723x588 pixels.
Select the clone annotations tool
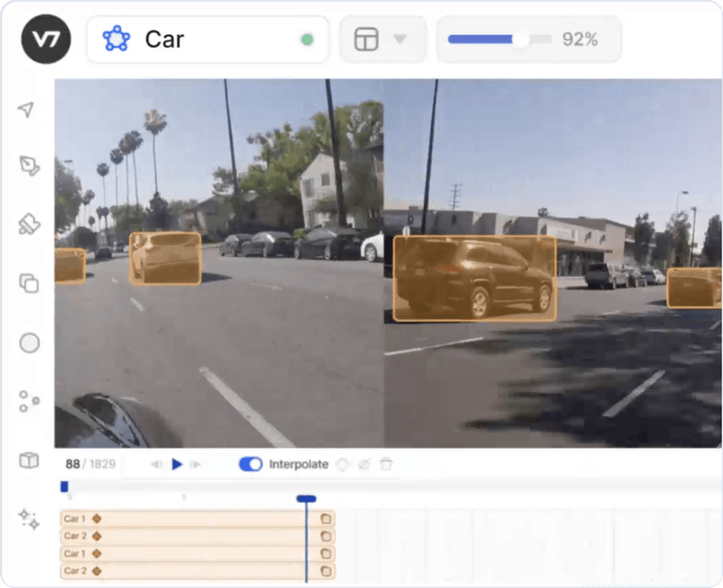(28, 285)
